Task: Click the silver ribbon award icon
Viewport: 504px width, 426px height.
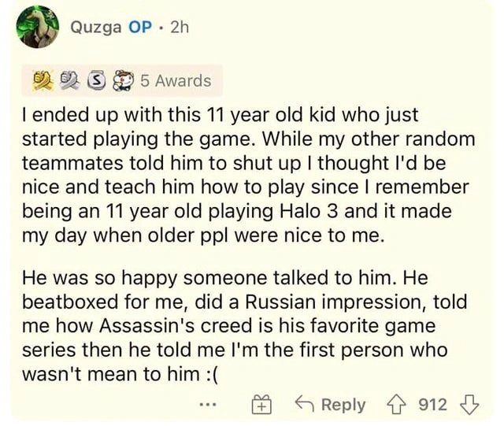Action: click(70, 80)
